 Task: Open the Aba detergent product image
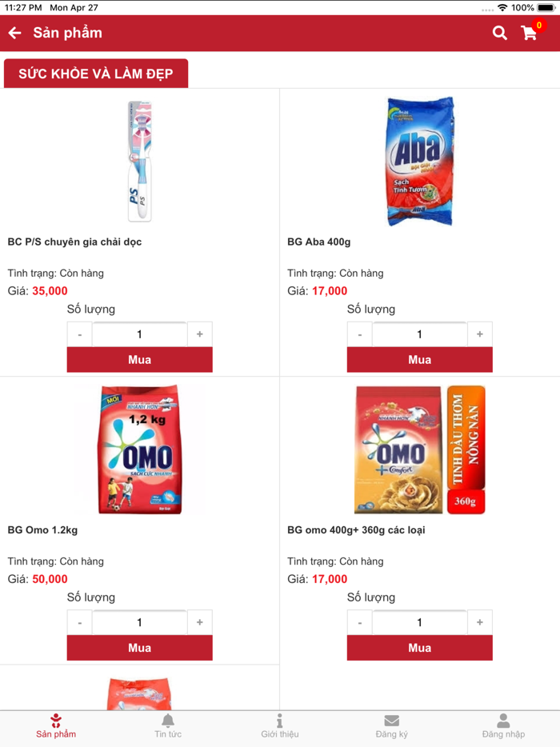click(419, 162)
